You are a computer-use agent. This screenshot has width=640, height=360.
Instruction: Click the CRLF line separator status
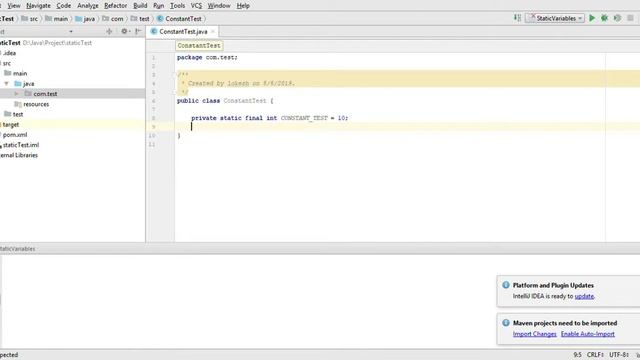pyautogui.click(x=595, y=355)
